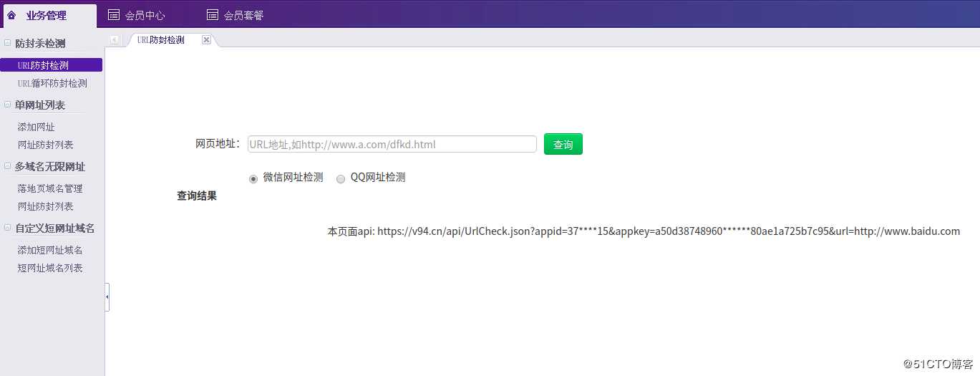
Task: Close the URL防封检测 tab
Action: [x=206, y=40]
